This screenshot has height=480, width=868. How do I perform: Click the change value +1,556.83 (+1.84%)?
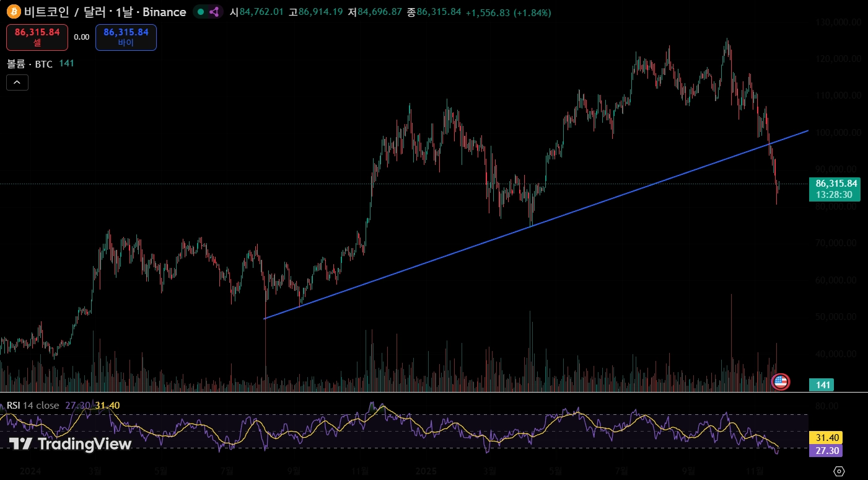pos(508,12)
